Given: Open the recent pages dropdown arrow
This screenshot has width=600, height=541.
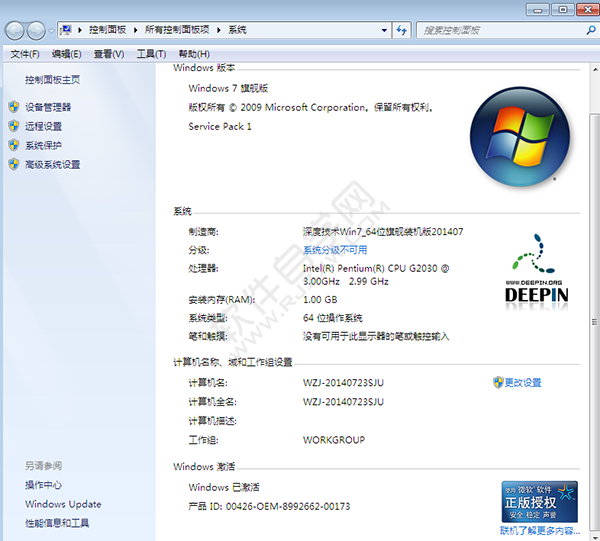Looking at the screenshot, I should 52,31.
